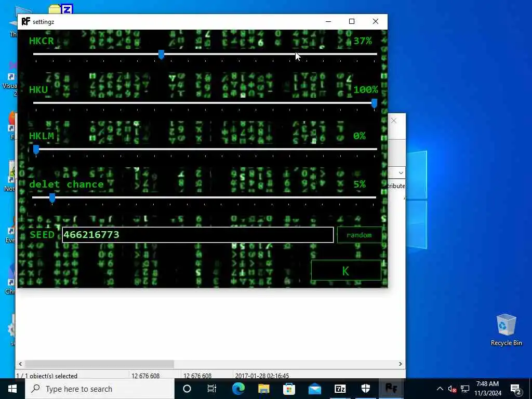Click the taskbar search box
The image size is (532, 399).
pos(100,389)
